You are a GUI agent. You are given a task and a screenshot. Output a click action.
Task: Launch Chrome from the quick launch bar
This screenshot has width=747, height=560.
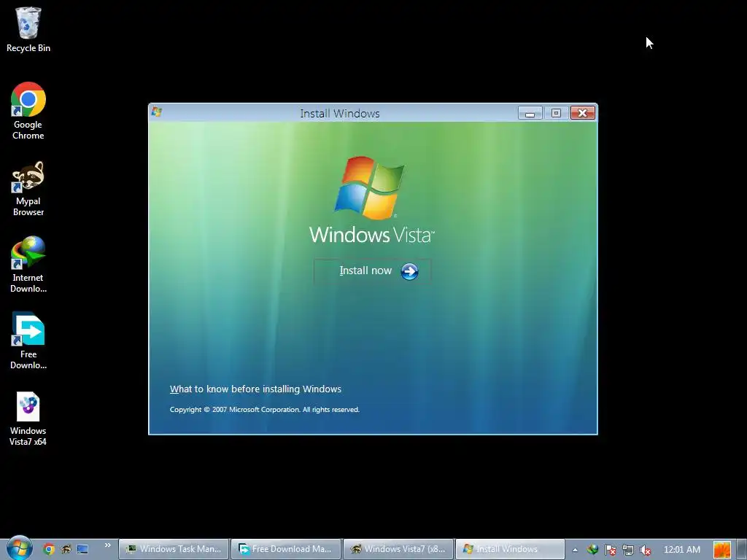coord(49,549)
